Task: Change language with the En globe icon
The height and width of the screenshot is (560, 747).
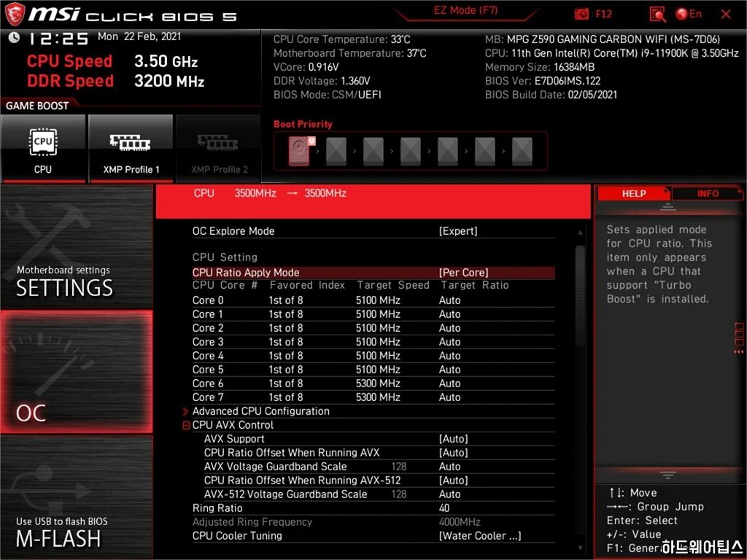Action: point(689,14)
